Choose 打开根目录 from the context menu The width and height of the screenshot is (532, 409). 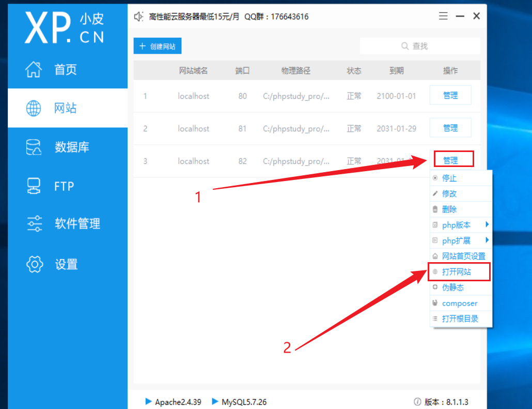click(461, 319)
